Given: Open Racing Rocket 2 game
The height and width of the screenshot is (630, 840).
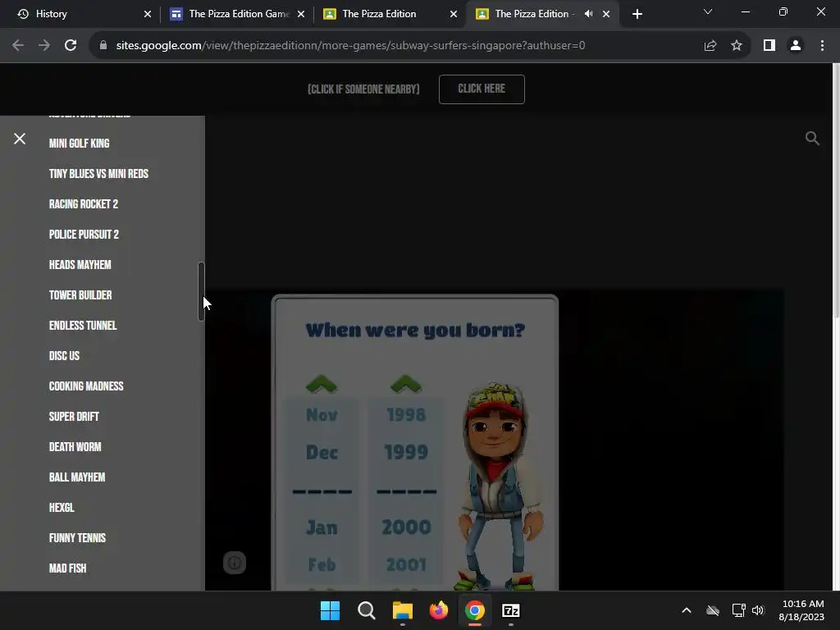Looking at the screenshot, I should [x=84, y=204].
